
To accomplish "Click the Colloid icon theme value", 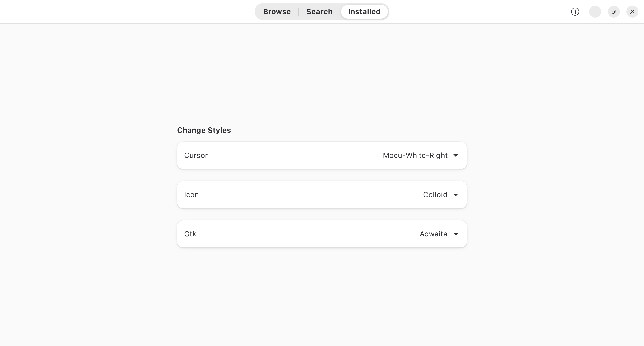I will pos(435,195).
